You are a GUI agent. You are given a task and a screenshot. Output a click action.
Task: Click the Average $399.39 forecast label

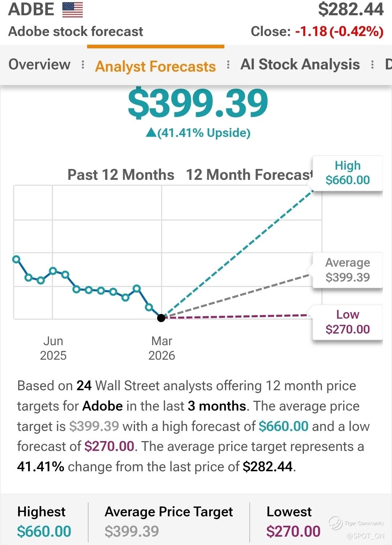coord(347,270)
